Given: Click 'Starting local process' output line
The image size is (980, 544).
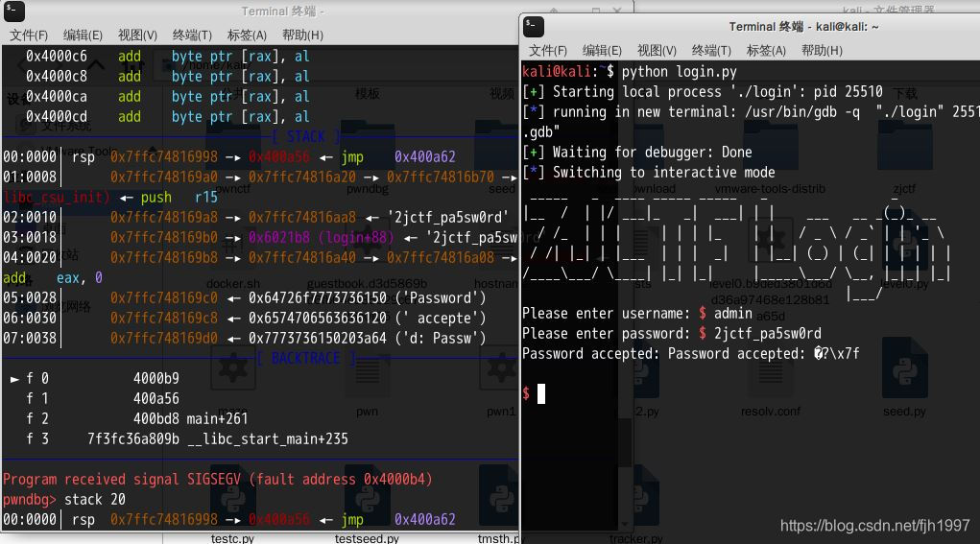Looking at the screenshot, I should [x=703, y=92].
